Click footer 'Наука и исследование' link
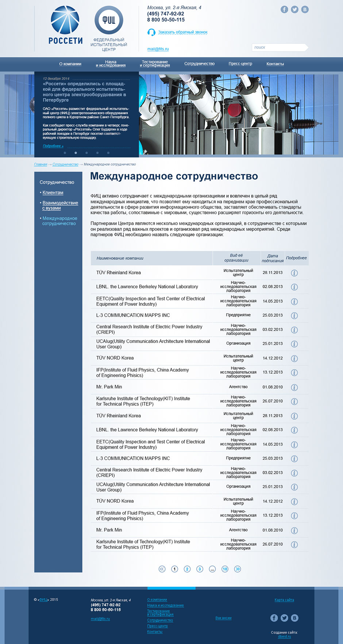The image size is (343, 644). coord(165,605)
